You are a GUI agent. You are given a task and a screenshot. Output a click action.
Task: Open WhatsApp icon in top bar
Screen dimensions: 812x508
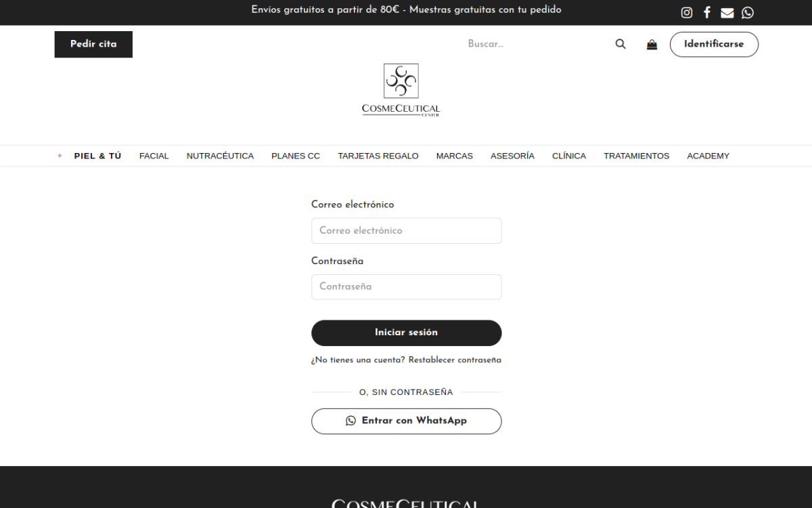[x=748, y=12]
